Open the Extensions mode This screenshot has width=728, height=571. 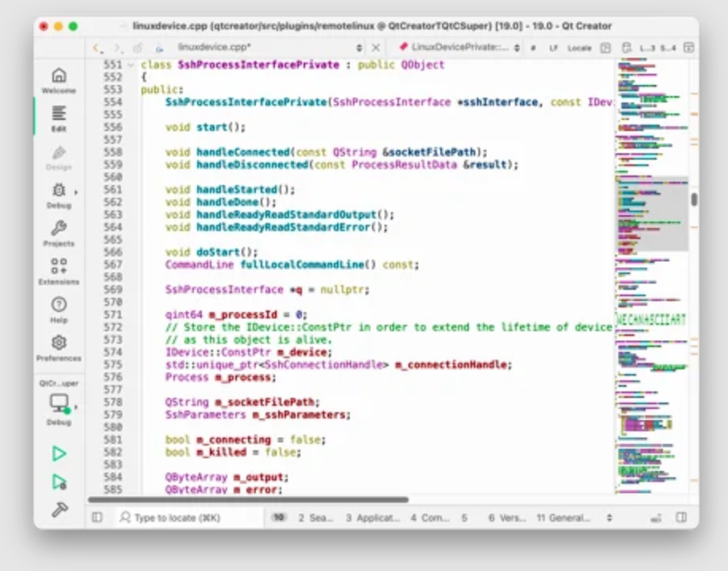59,272
